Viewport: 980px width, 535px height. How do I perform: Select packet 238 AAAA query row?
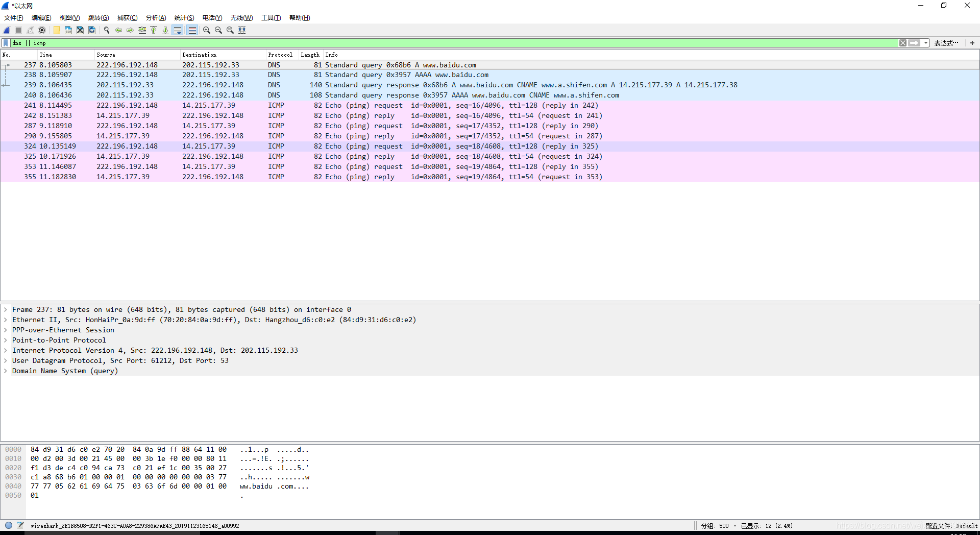coord(490,75)
